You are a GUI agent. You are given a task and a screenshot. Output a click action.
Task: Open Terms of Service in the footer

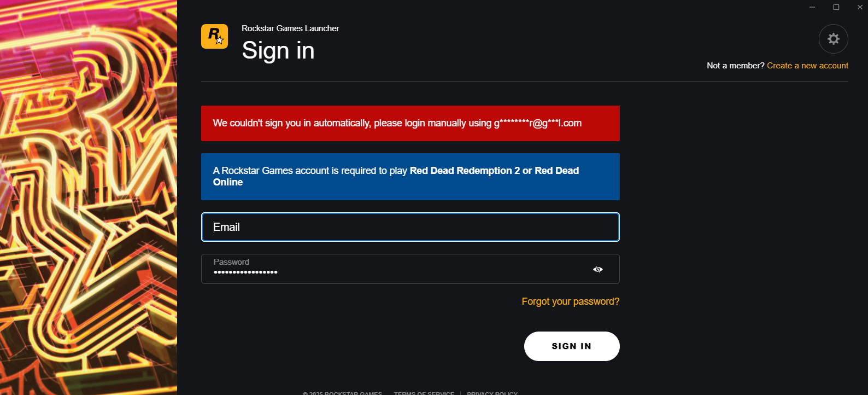point(424,392)
